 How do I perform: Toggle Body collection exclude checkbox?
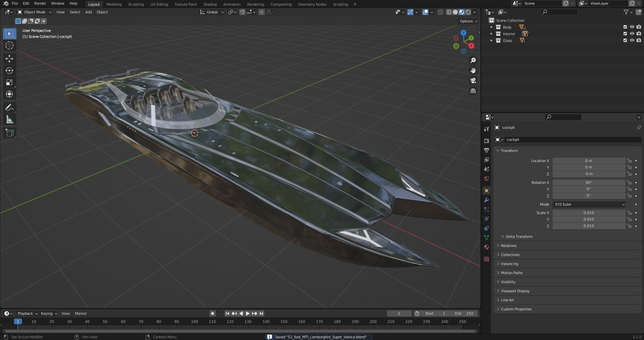625,27
